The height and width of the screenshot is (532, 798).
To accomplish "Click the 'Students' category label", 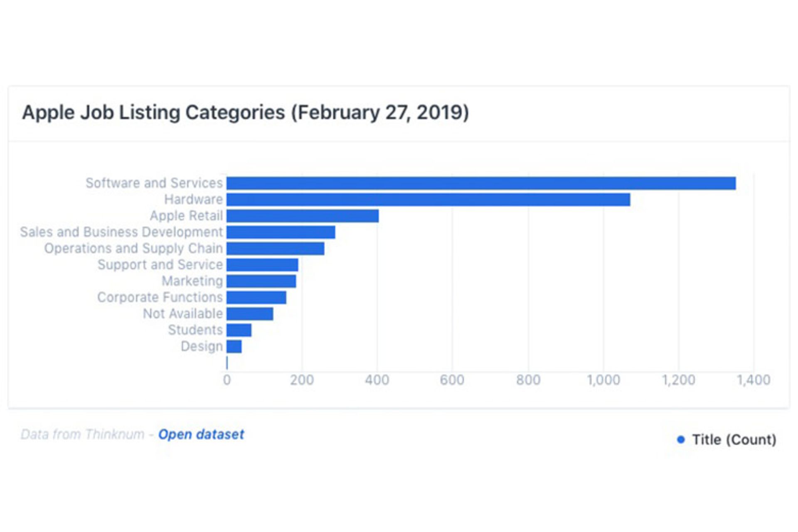I will 195,330.
